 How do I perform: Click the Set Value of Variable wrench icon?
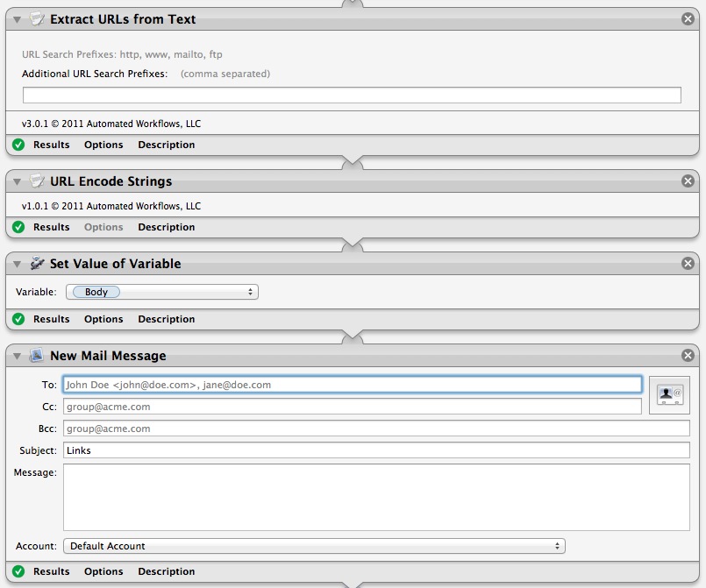pyautogui.click(x=36, y=263)
